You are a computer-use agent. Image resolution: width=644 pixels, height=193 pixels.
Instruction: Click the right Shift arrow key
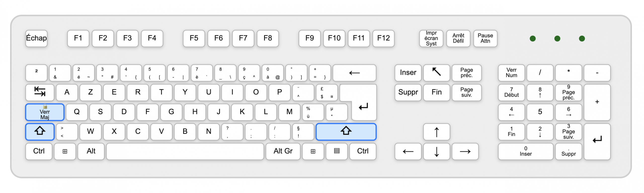tap(346, 132)
